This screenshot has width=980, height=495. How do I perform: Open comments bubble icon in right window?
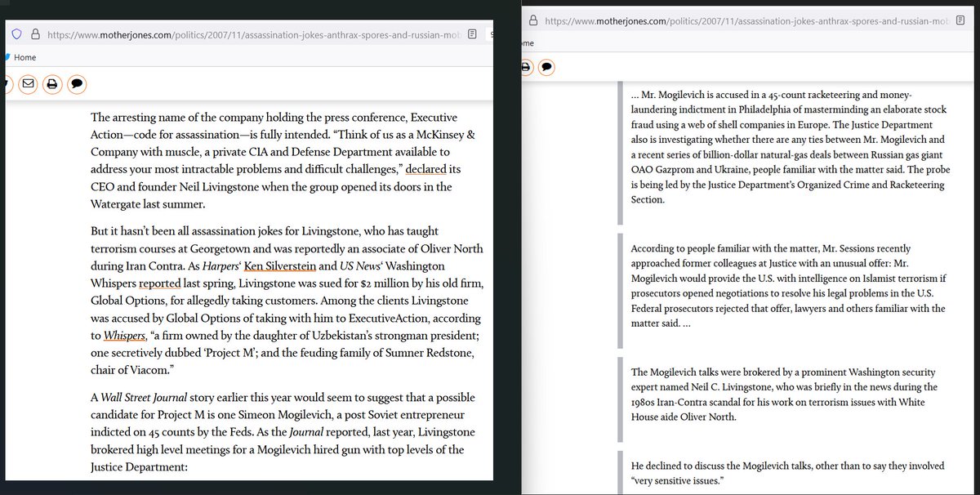546,66
